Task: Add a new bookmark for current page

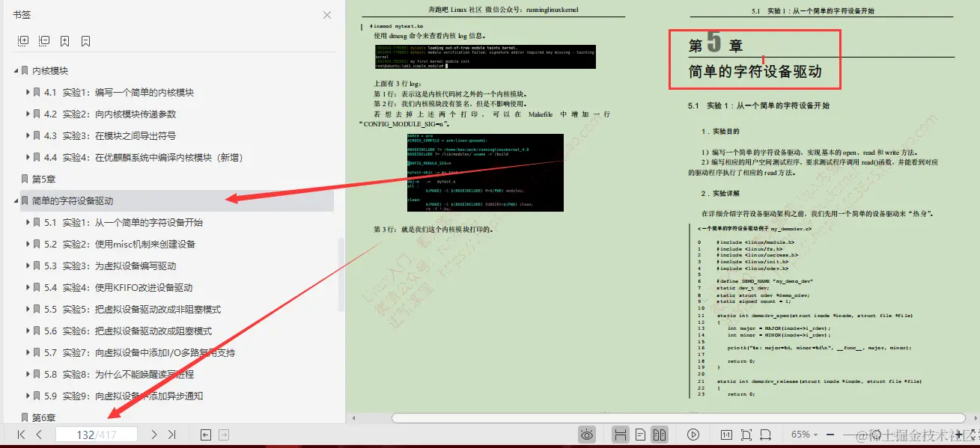Action: (64, 40)
